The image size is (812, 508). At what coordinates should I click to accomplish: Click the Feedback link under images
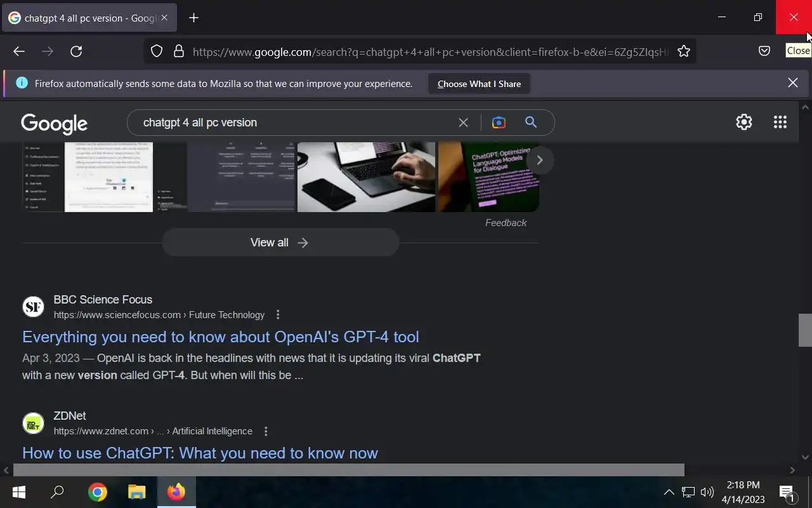tap(506, 223)
